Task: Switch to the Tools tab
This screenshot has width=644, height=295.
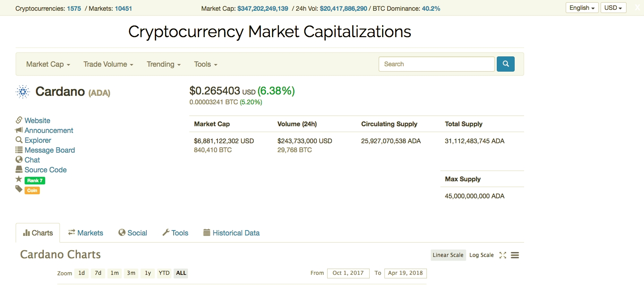Action: [x=175, y=233]
